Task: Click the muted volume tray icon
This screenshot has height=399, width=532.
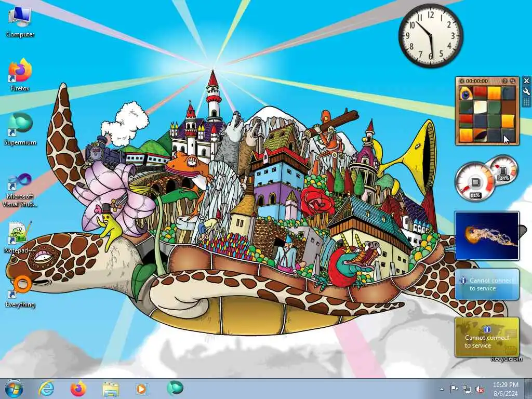Action: tap(480, 390)
